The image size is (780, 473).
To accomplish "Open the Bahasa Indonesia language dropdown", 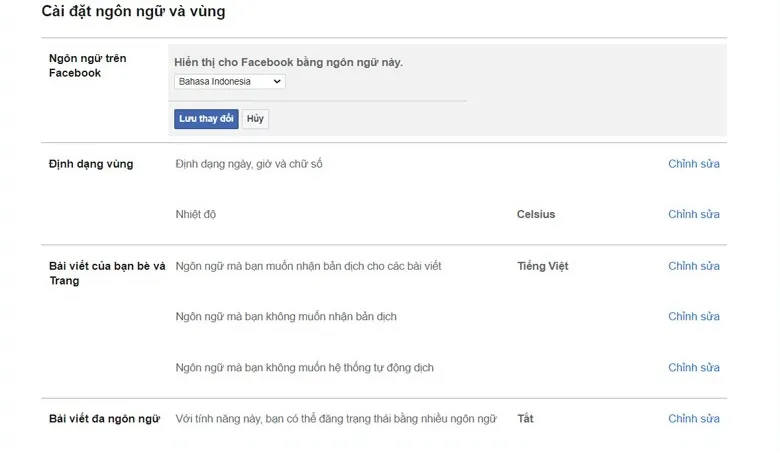I will click(229, 82).
